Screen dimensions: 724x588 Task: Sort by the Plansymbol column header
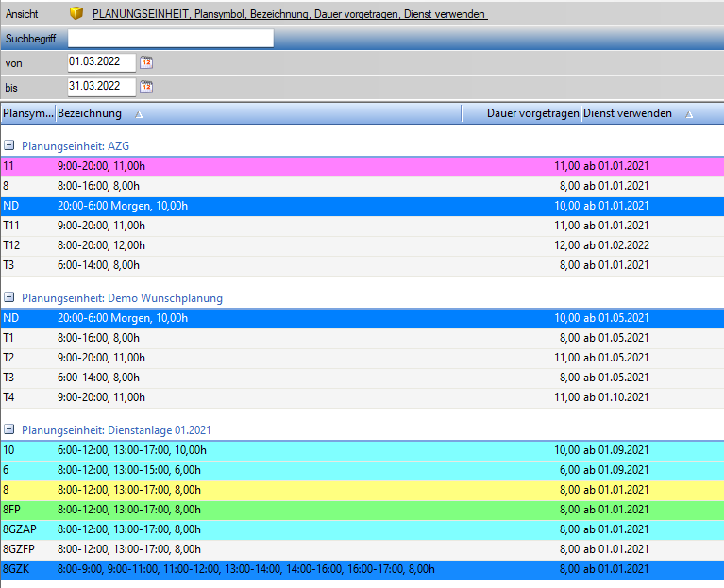[27, 113]
